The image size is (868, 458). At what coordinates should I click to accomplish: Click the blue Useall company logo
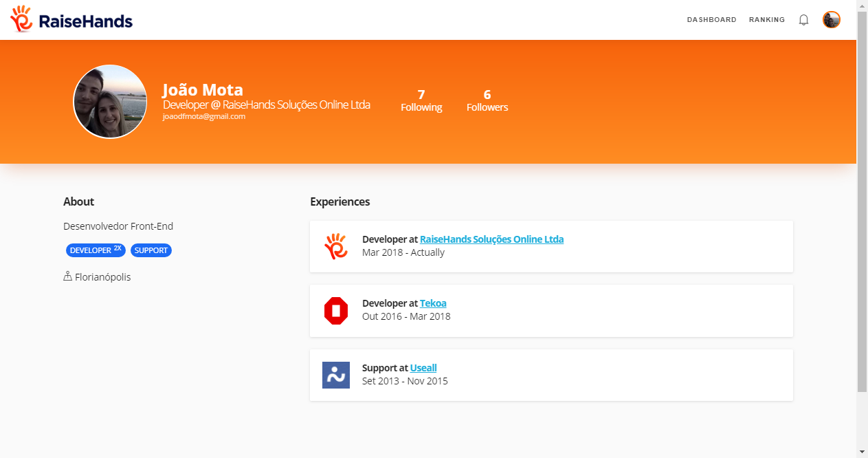336,375
